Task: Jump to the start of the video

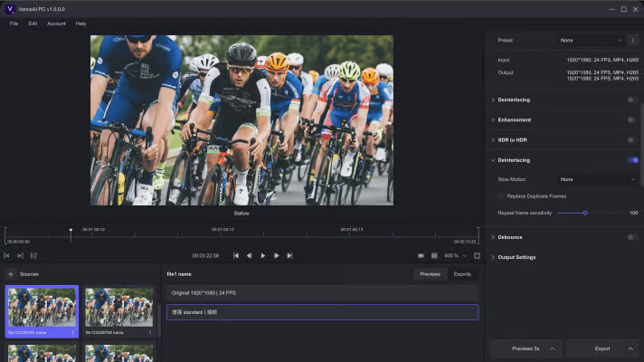Action: coord(236,256)
